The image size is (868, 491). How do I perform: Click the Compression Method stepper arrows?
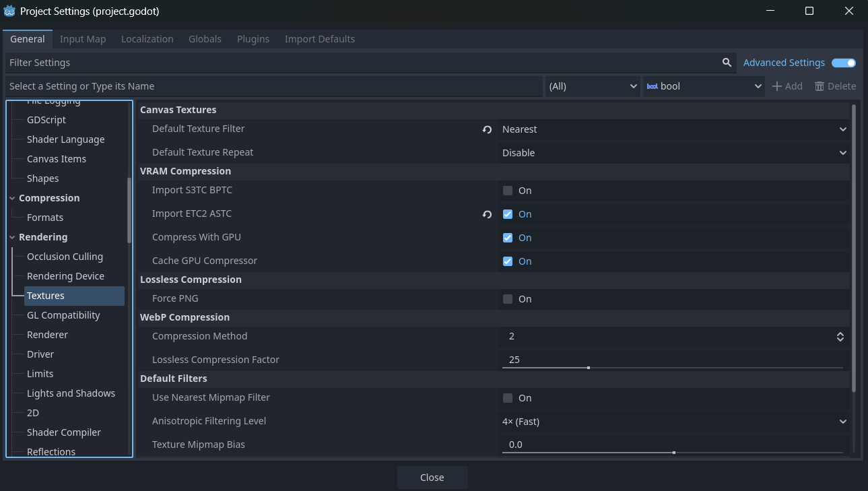840,337
